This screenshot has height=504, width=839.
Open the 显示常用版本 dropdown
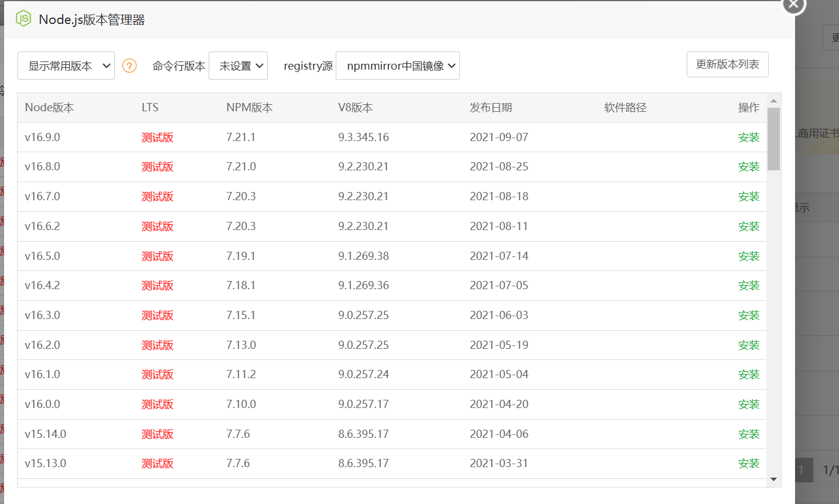coord(66,66)
